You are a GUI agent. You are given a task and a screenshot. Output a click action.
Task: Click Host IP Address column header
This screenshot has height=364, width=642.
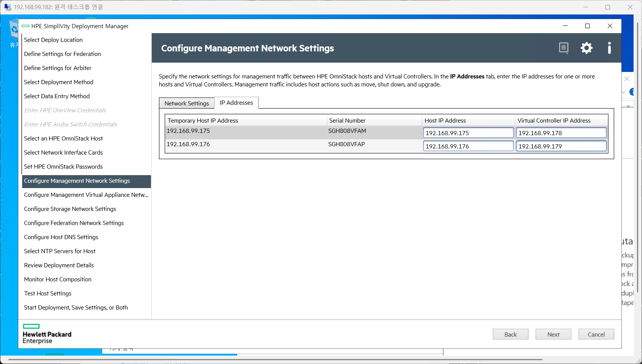pos(469,120)
